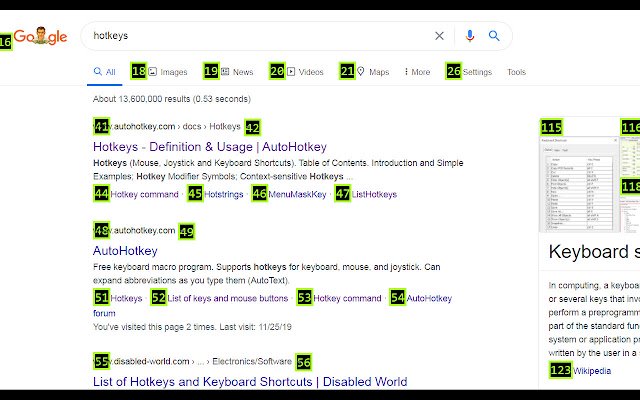The image size is (640, 400).
Task: Select the All results tab
Action: [x=104, y=72]
